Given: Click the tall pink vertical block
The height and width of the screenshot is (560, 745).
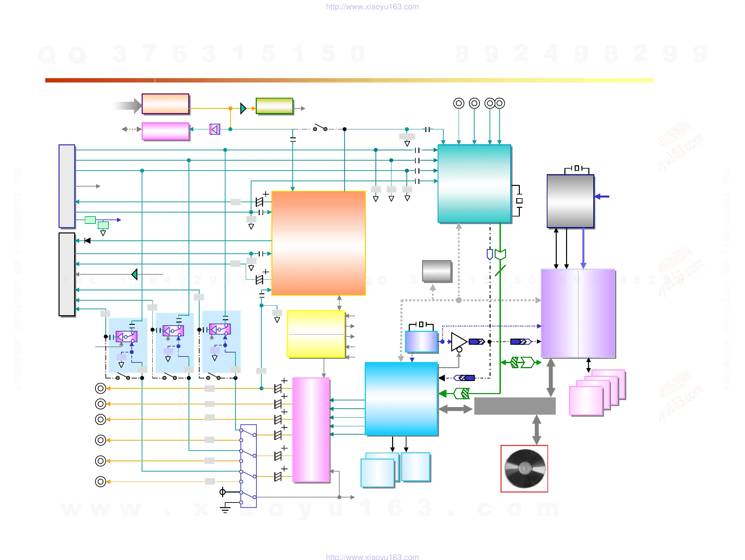Looking at the screenshot, I should pyautogui.click(x=311, y=430).
